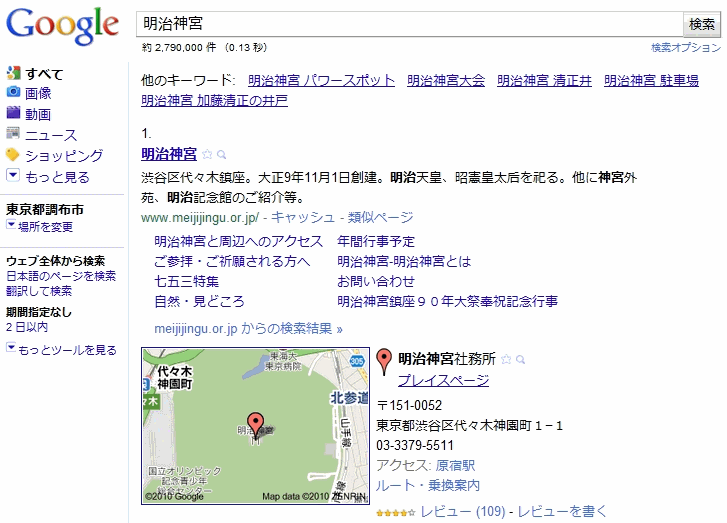The width and height of the screenshot is (727, 523).
Task: Click the www.meijijingu.or.jp/ URL text
Action: pyautogui.click(x=200, y=217)
